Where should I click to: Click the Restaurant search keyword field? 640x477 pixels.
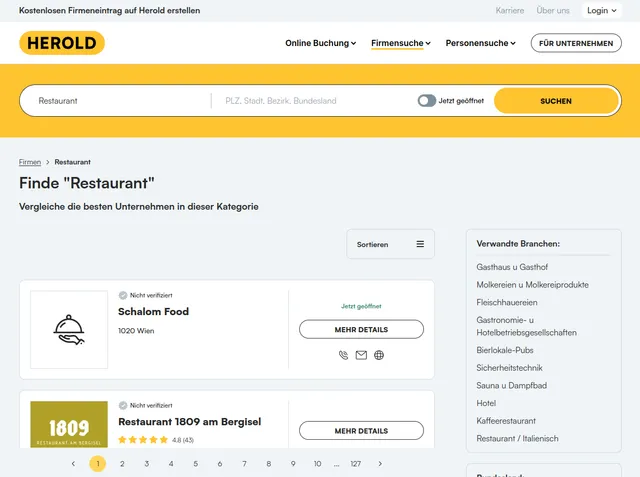120,101
